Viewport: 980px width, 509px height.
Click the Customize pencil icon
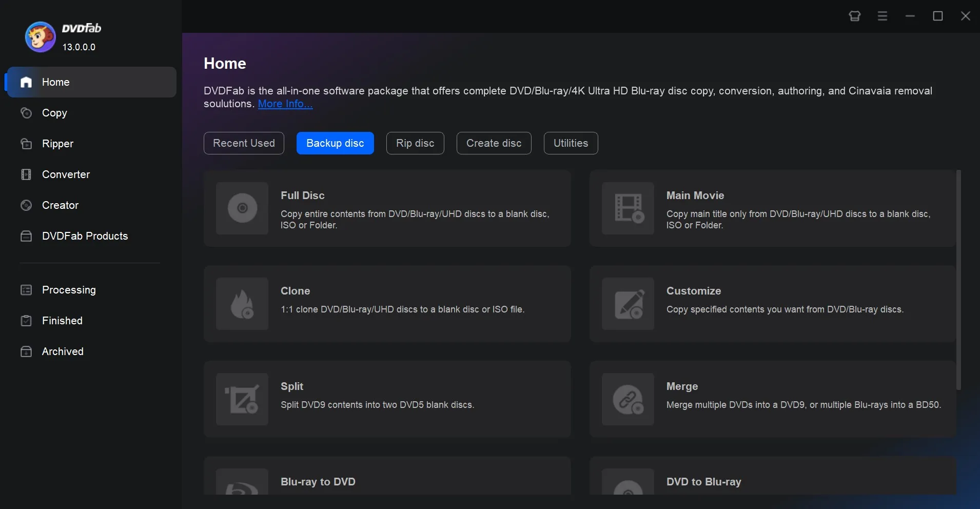tap(628, 304)
